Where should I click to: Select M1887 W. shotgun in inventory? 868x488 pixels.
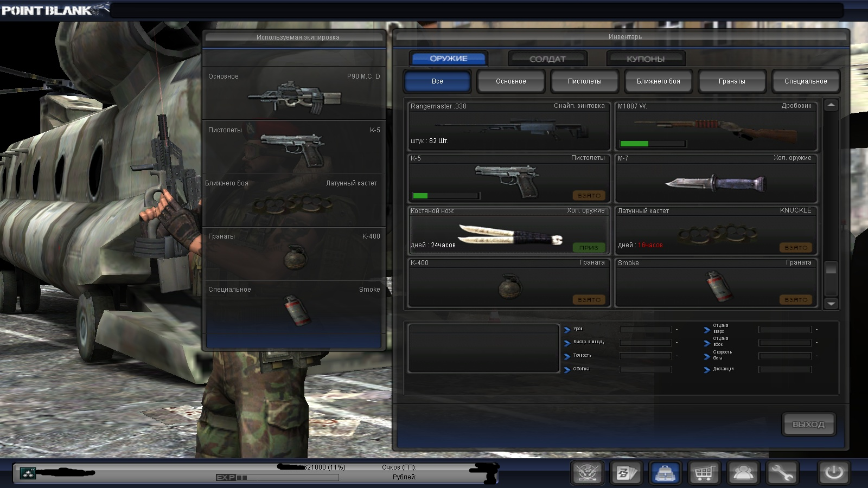716,126
